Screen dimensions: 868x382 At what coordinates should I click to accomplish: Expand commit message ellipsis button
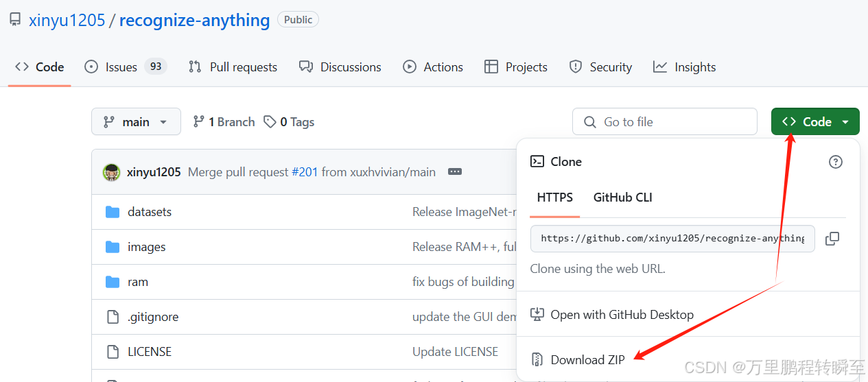(x=455, y=172)
